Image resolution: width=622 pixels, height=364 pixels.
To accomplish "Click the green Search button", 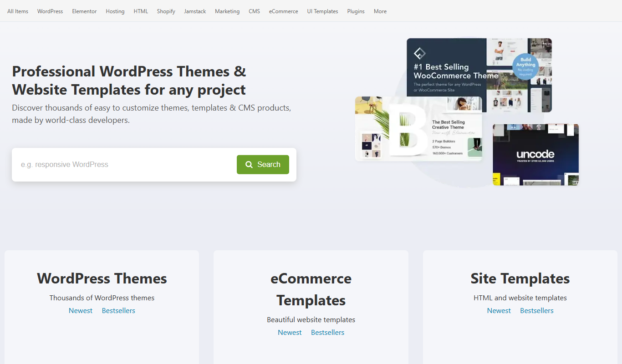I will [x=263, y=165].
